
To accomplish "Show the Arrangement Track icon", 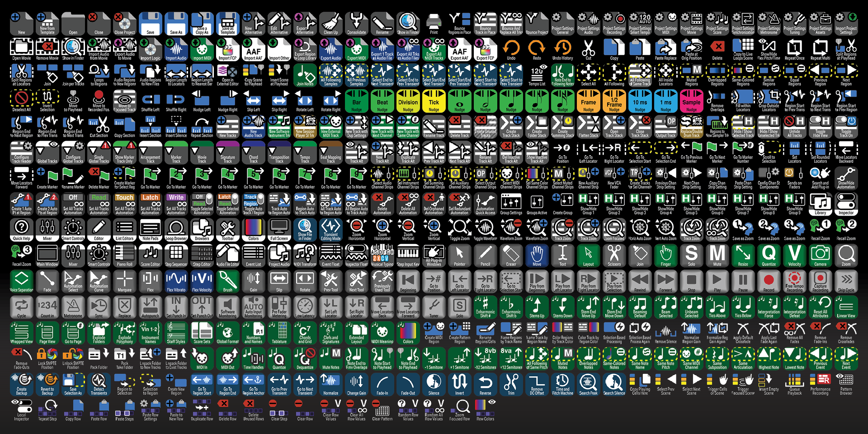I will [x=150, y=152].
